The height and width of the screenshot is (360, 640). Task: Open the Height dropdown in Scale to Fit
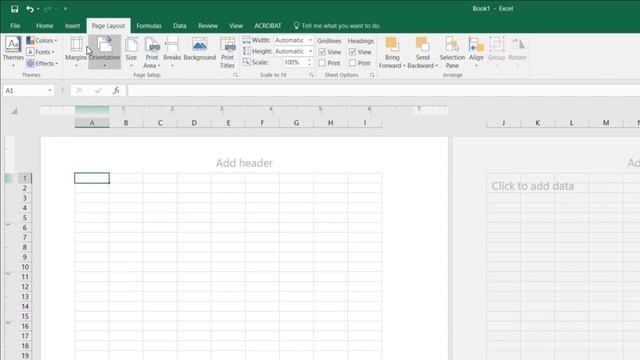(x=310, y=51)
